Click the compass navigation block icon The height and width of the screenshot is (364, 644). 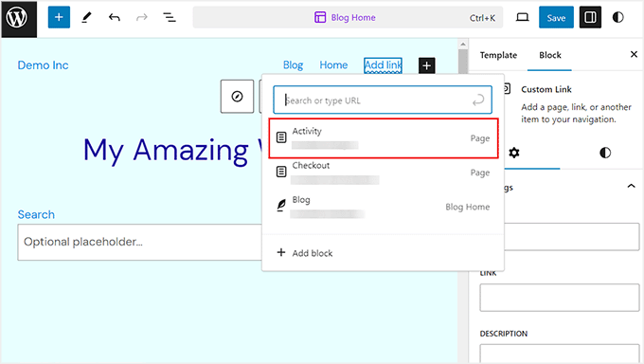pyautogui.click(x=237, y=97)
